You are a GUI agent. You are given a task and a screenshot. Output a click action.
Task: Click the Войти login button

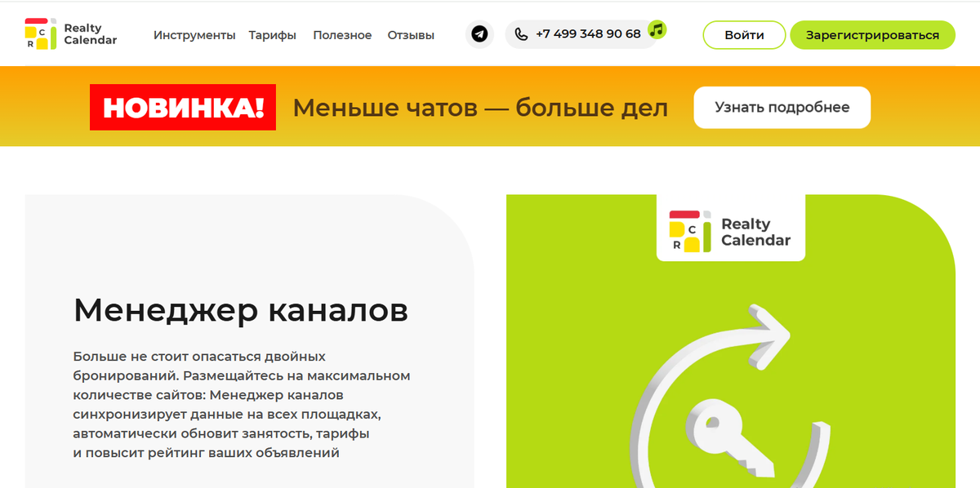pos(744,35)
